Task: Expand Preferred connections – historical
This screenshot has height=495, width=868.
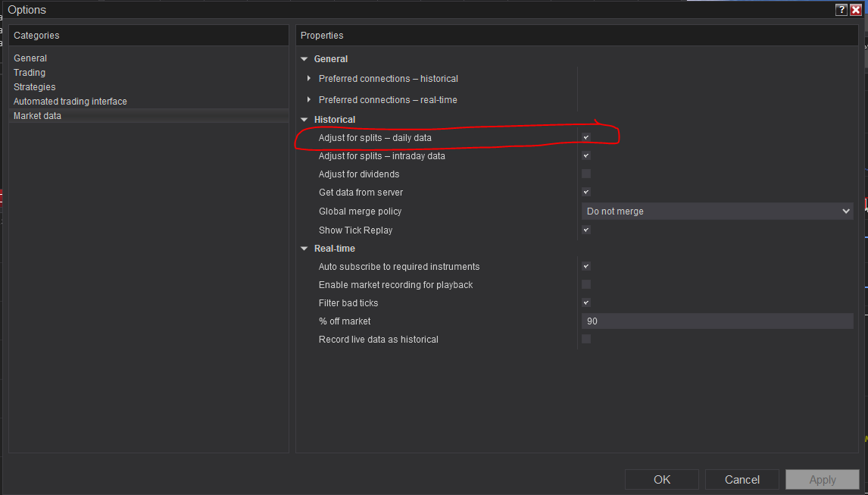Action: (x=309, y=79)
